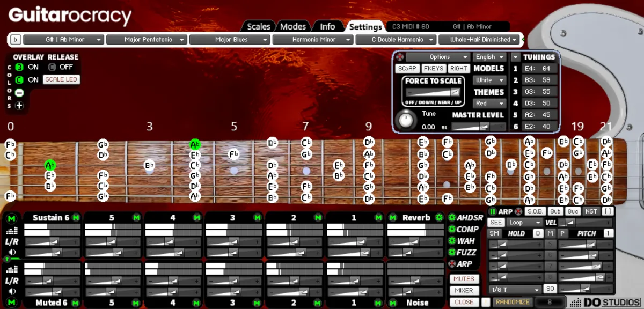Click the red power icon after ARP label
Viewport: 644px width, 309px height.
(x=518, y=211)
